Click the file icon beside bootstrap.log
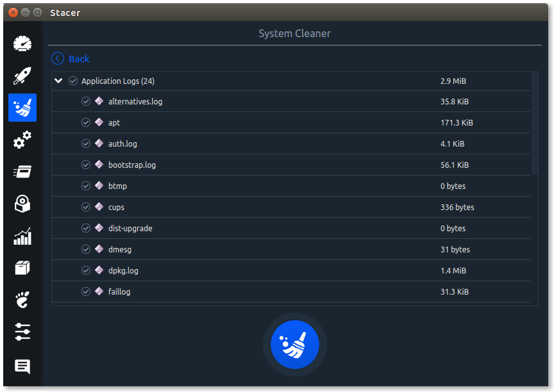The width and height of the screenshot is (554, 392). pos(99,165)
